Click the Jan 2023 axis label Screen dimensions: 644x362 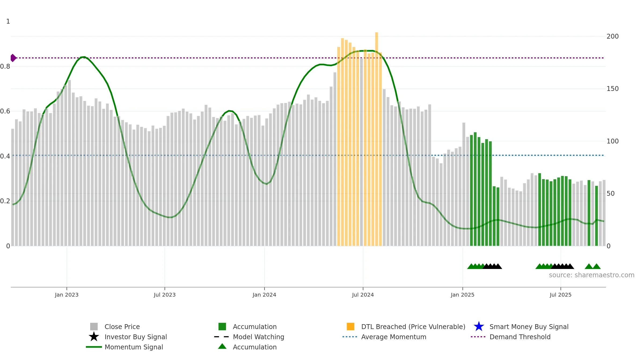point(67,295)
